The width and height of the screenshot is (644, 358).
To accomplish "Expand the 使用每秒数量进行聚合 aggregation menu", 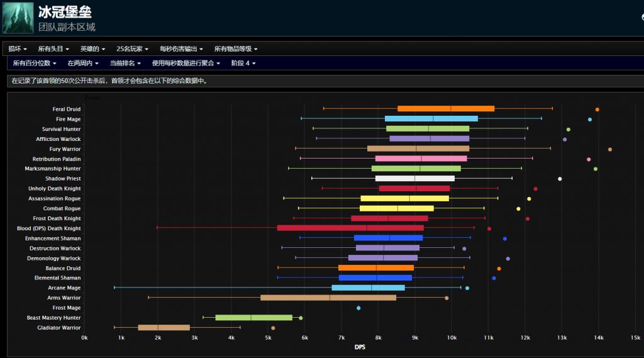I will point(186,64).
